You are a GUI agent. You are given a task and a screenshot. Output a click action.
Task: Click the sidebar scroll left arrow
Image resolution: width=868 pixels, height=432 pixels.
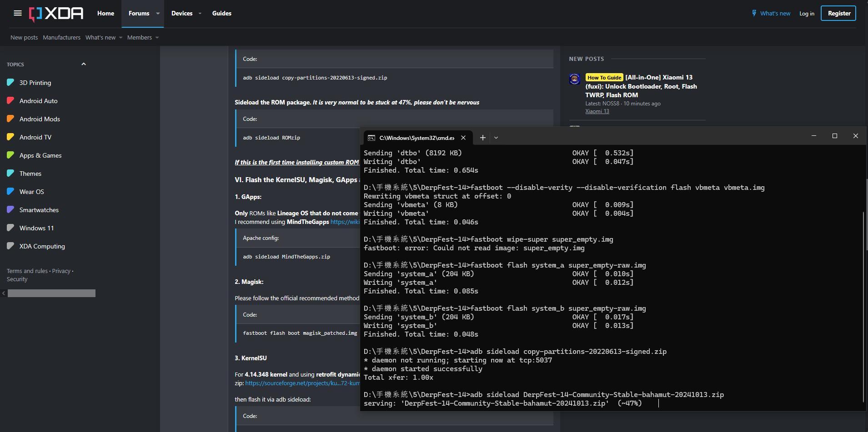click(x=4, y=293)
